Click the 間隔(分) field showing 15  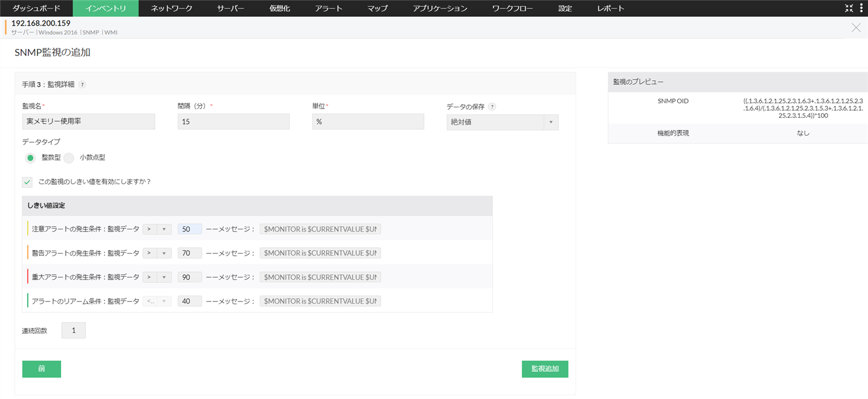tap(234, 121)
